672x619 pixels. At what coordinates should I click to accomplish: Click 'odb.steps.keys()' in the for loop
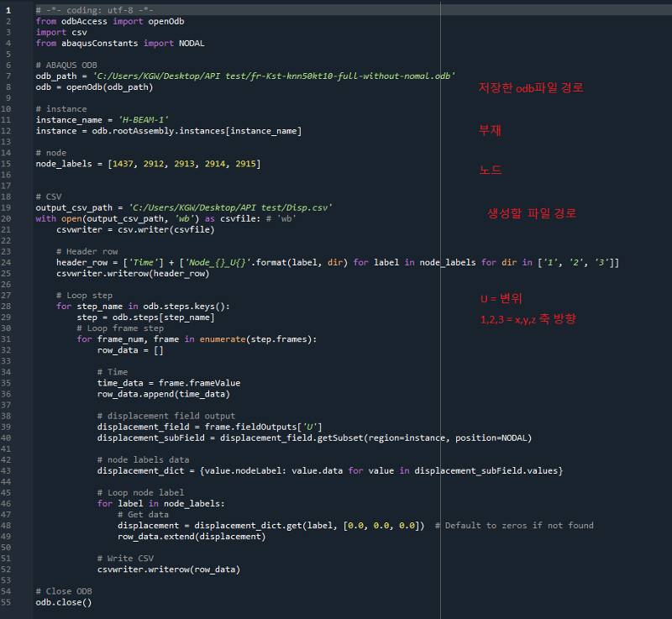(184, 307)
